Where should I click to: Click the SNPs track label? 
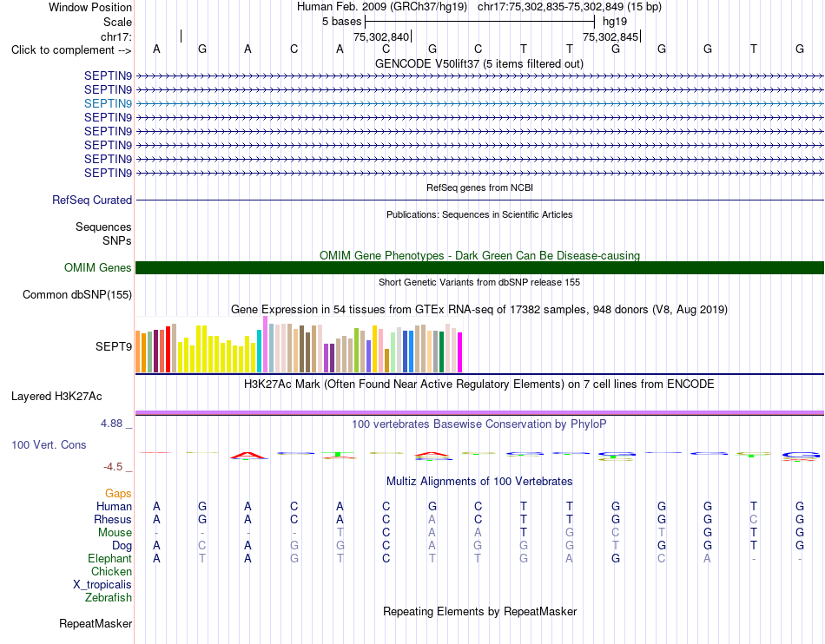[117, 240]
